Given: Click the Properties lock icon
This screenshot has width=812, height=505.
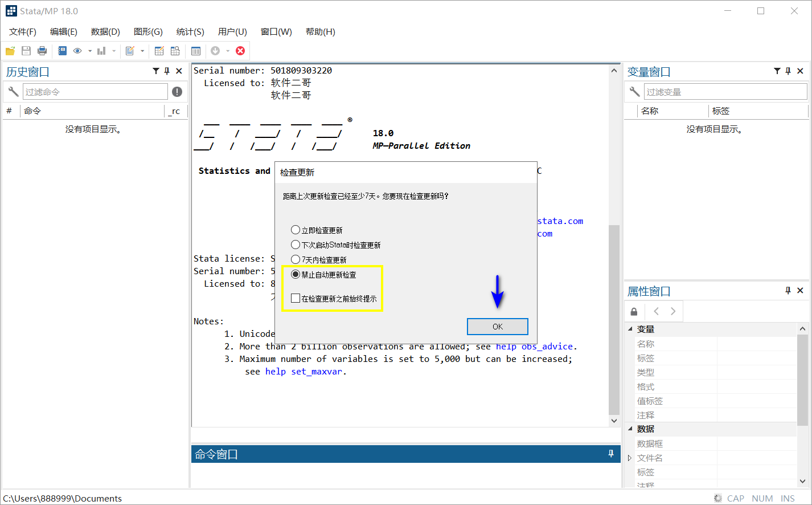Looking at the screenshot, I should tap(634, 311).
